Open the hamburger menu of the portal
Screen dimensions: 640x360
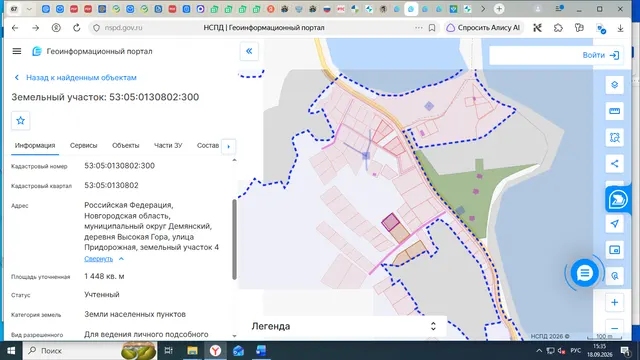click(17, 51)
